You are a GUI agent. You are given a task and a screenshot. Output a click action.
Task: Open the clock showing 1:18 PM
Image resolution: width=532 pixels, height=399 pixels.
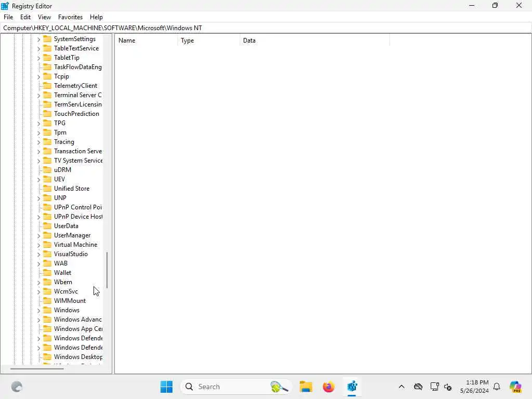[x=475, y=387]
